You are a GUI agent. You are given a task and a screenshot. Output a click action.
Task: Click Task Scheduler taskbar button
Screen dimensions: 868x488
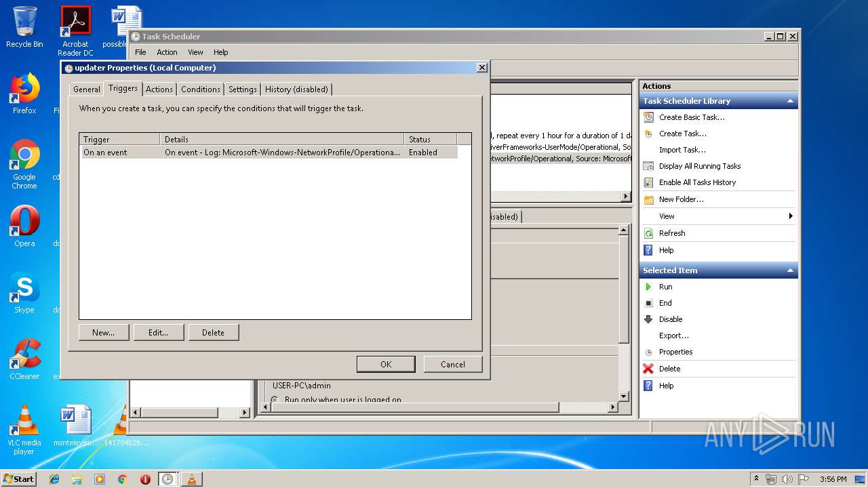point(167,479)
